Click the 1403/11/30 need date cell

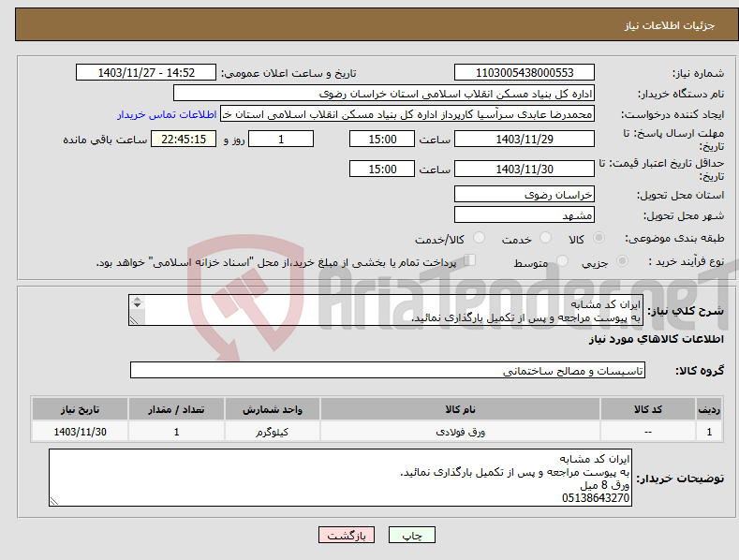coord(81,432)
